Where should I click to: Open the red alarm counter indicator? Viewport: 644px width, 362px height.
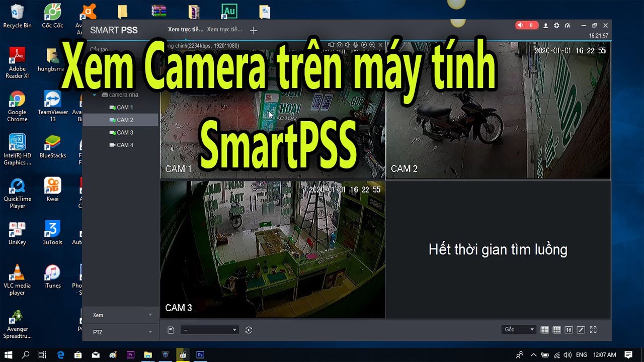[x=526, y=25]
